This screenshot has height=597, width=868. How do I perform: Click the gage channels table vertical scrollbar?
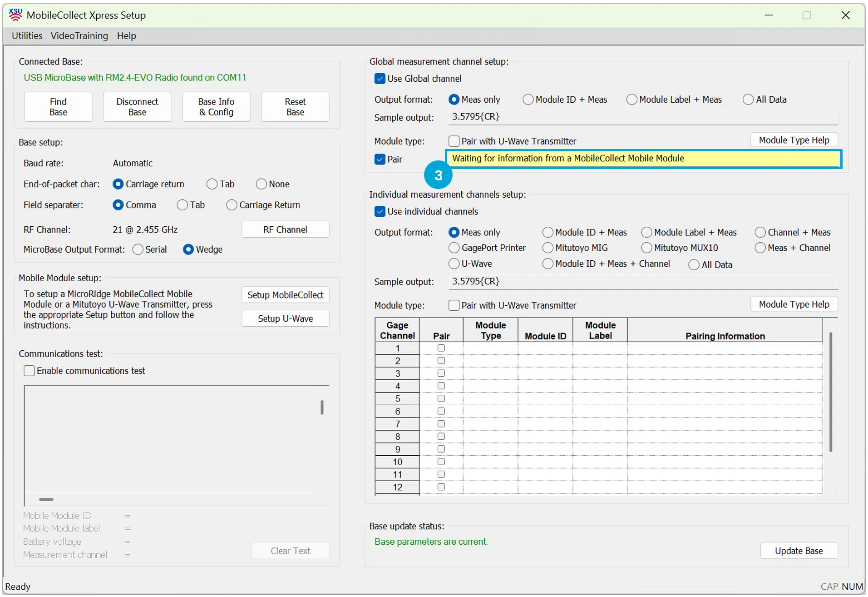tap(830, 392)
